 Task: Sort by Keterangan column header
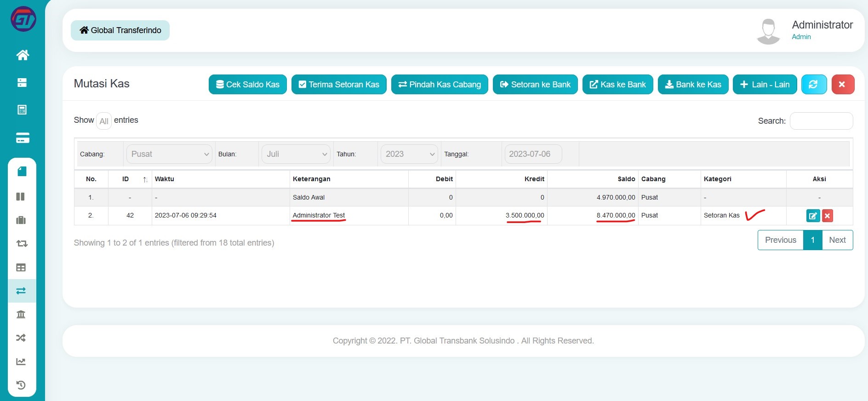349,179
